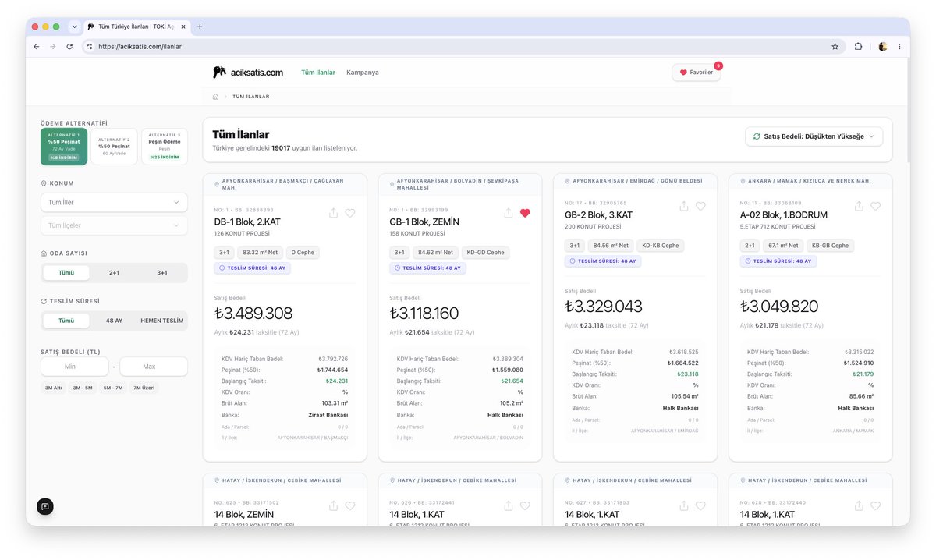Bookmark this page with the star
Screen dimensions: 936x560
tap(835, 47)
